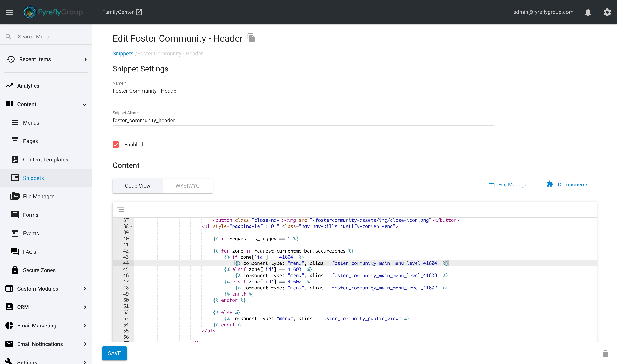617x364 pixels.
Task: Open the settings gear icon
Action: (607, 12)
